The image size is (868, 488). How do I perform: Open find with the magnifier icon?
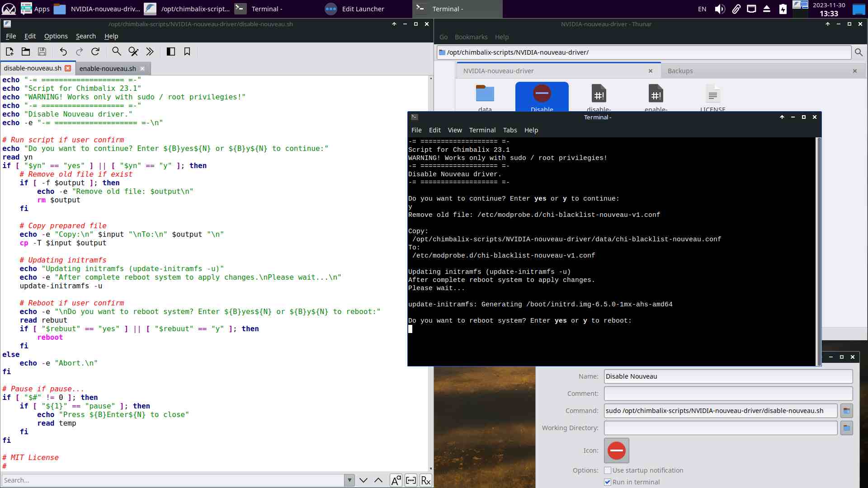116,52
